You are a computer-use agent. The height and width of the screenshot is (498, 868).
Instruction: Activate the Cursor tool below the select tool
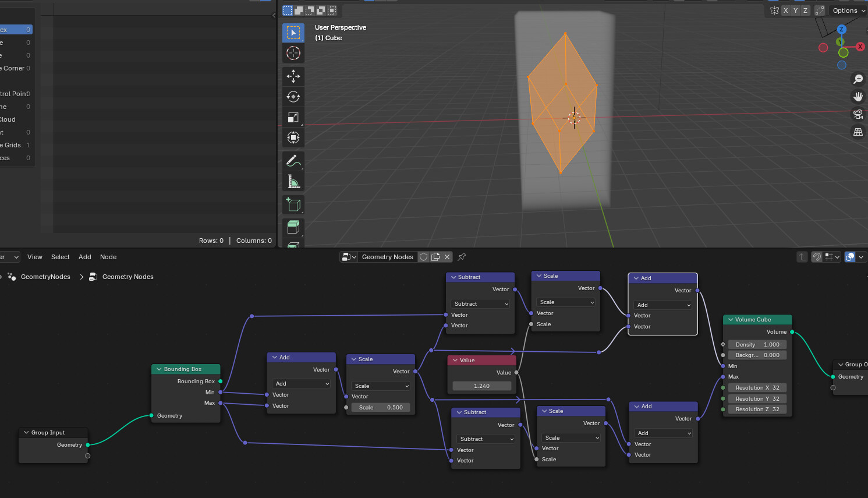[x=293, y=53]
